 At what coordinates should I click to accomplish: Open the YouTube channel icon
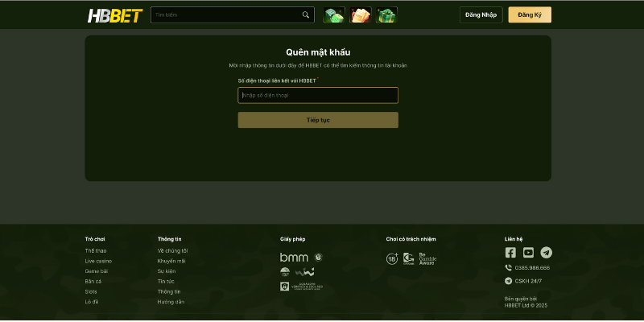[528, 253]
